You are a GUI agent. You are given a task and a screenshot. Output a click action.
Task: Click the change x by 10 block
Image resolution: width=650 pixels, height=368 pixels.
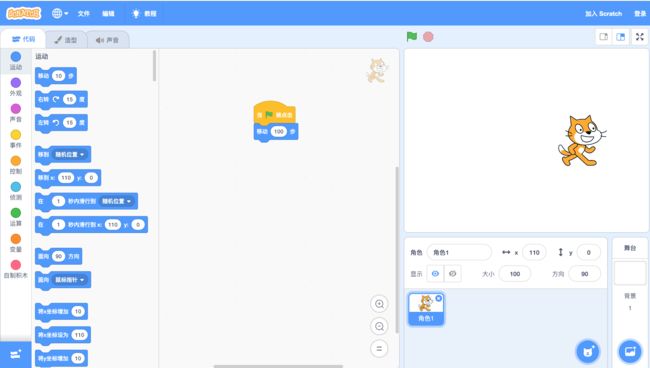[x=61, y=312]
